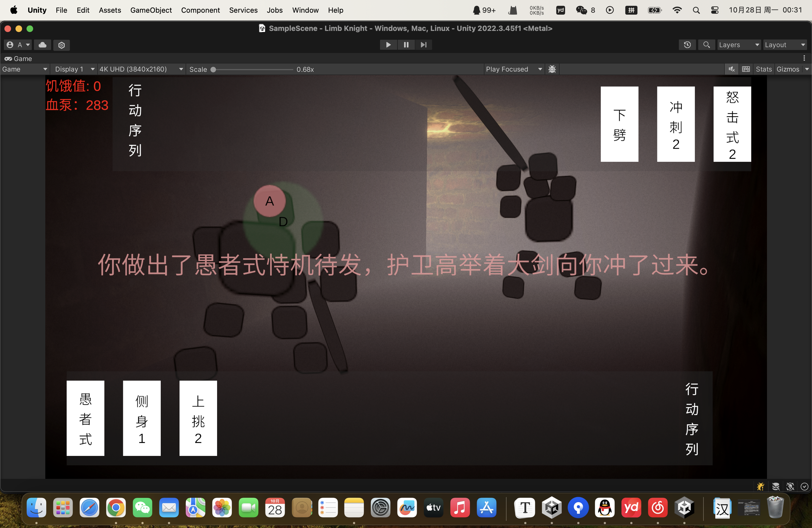Image resolution: width=812 pixels, height=528 pixels.
Task: Click the version control icon
Action: 61,45
